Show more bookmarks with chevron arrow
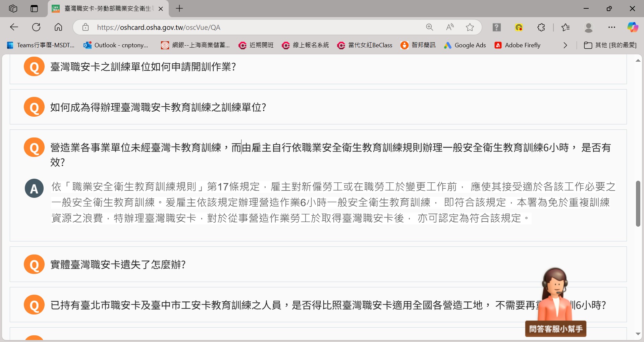644x342 pixels. pos(565,45)
